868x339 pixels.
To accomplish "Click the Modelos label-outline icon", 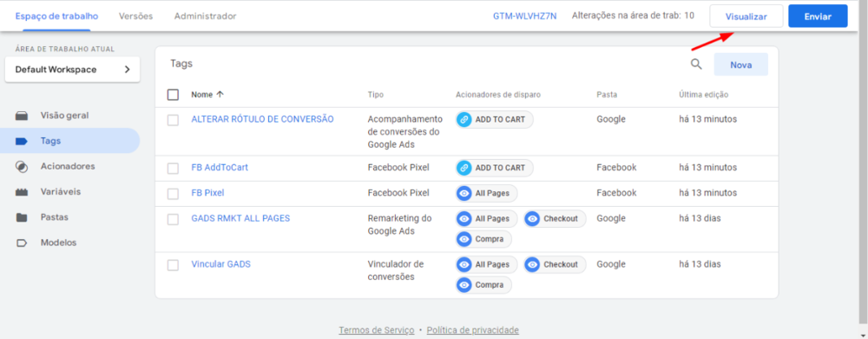I will (22, 243).
